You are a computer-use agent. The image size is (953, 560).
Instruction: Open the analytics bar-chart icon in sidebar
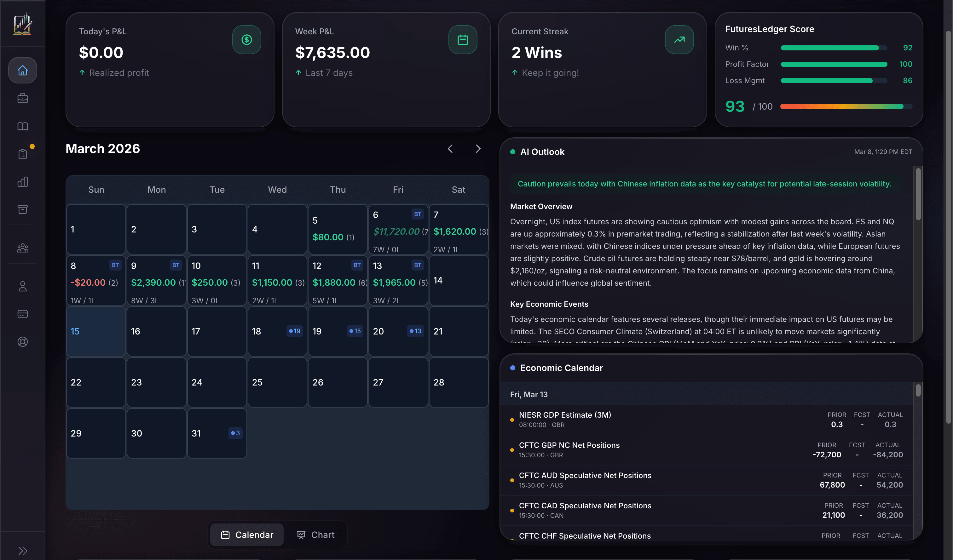click(23, 182)
